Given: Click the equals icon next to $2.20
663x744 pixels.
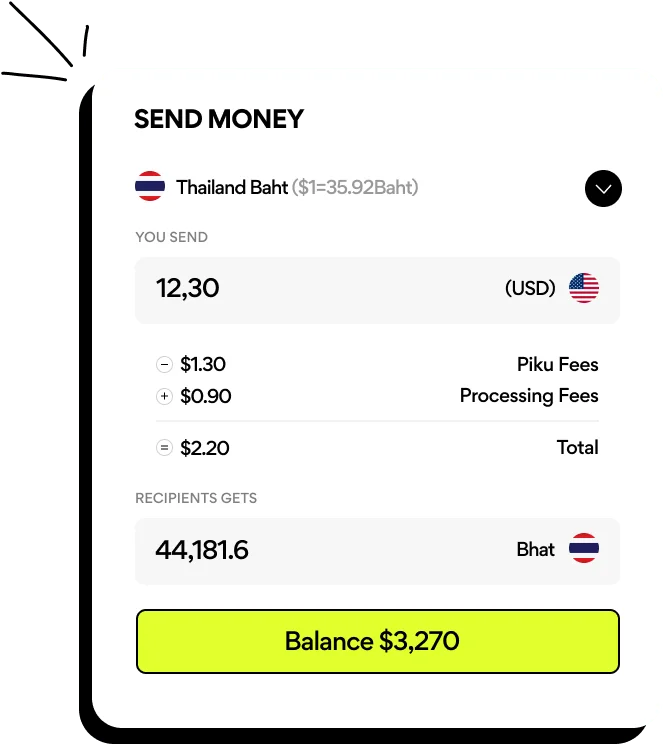Looking at the screenshot, I should point(165,448).
